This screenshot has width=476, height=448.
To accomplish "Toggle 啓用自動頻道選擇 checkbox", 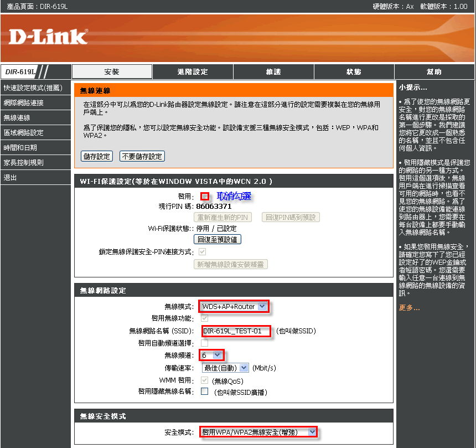I will [205, 343].
